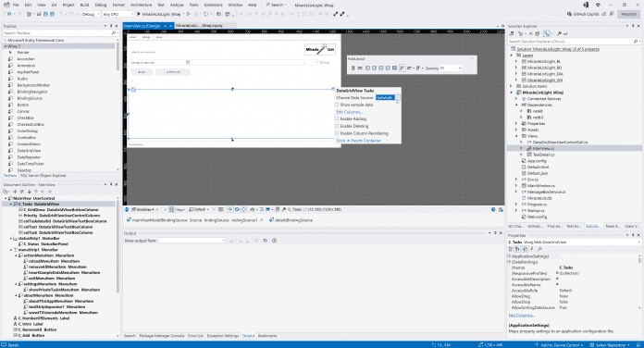
Task: Collapse the C_Tasks node in Document Outline
Action: coord(11,204)
